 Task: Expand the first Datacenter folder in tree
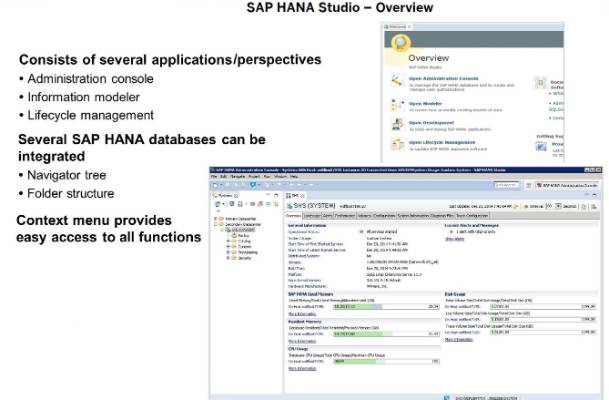[215, 219]
